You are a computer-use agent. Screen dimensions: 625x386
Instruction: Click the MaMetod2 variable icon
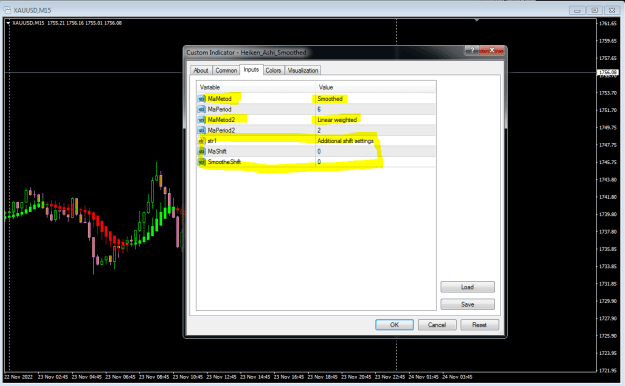pyautogui.click(x=202, y=120)
